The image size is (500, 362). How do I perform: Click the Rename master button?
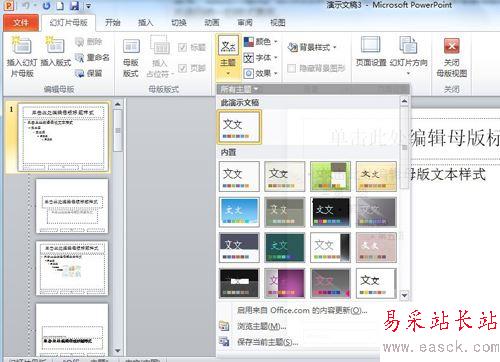pyautogui.click(x=92, y=57)
